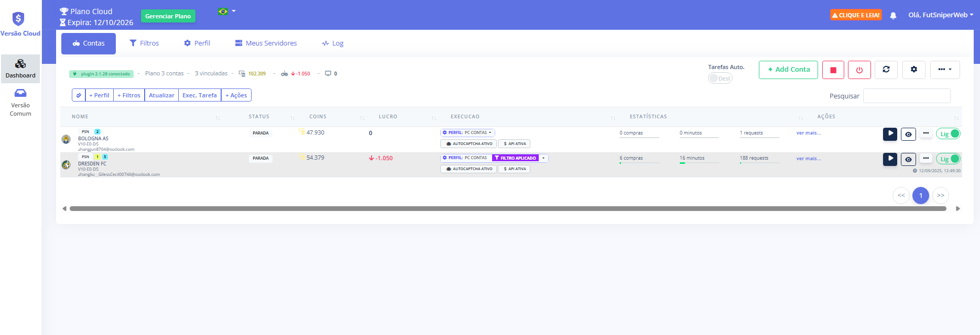Click the select-all check icon button
This screenshot has height=335, width=980.
click(x=79, y=95)
